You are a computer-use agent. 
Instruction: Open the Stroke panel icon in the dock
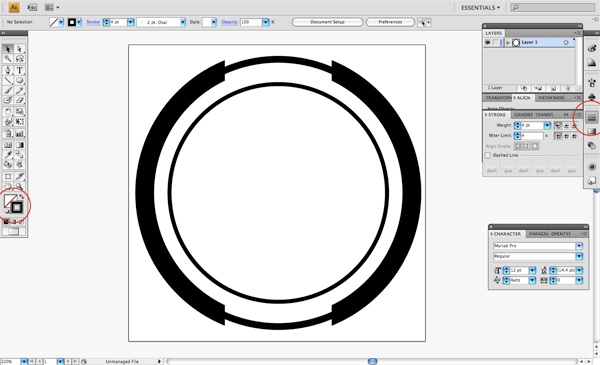[x=592, y=118]
